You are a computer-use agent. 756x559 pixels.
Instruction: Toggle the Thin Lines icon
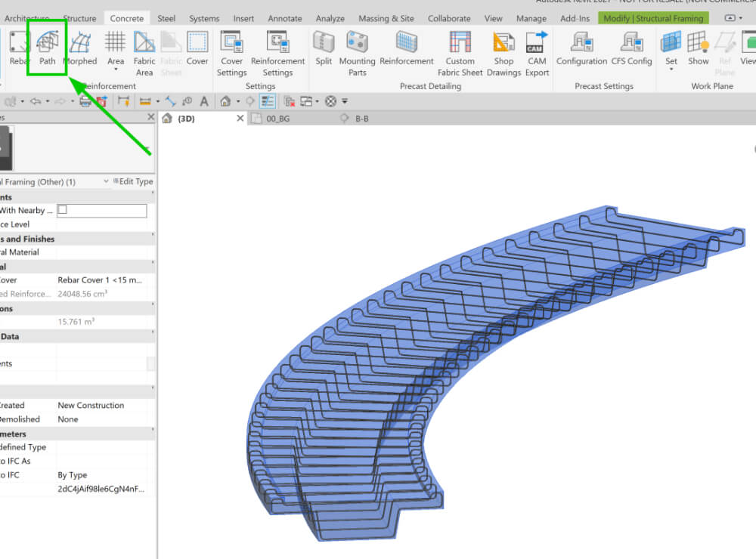[x=268, y=101]
